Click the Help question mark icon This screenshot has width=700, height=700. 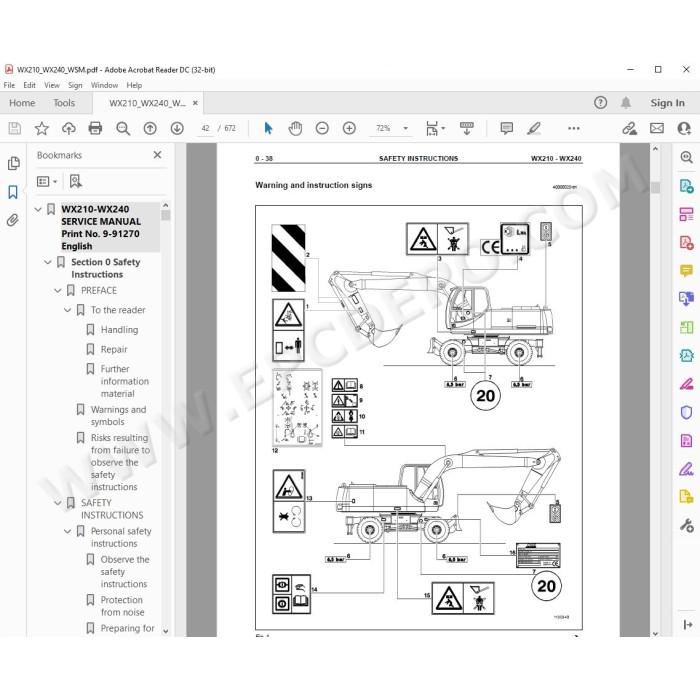(x=600, y=103)
